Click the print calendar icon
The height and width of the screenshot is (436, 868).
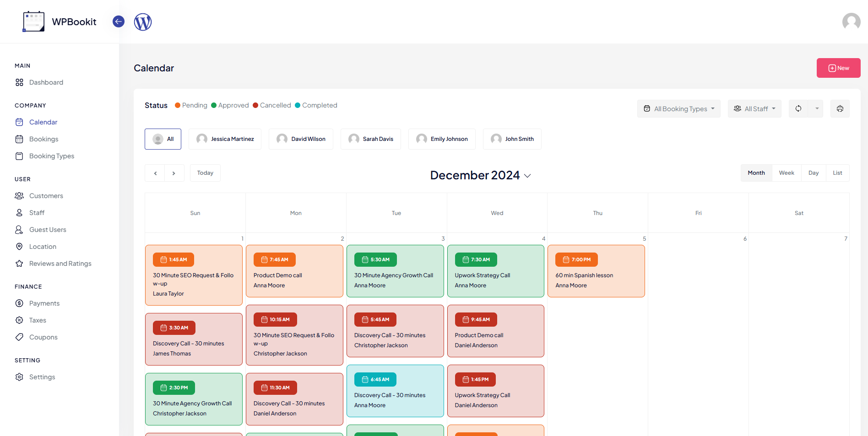pos(840,109)
